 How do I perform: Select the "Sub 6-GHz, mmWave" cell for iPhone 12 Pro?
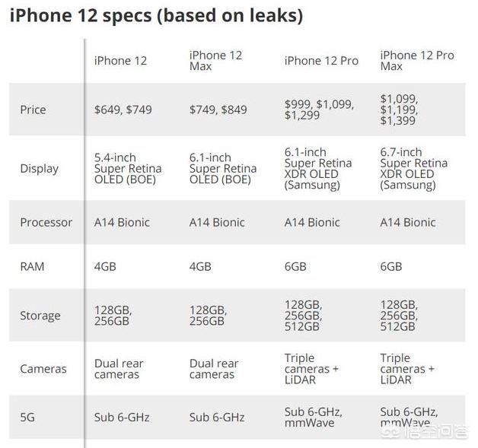tap(313, 417)
